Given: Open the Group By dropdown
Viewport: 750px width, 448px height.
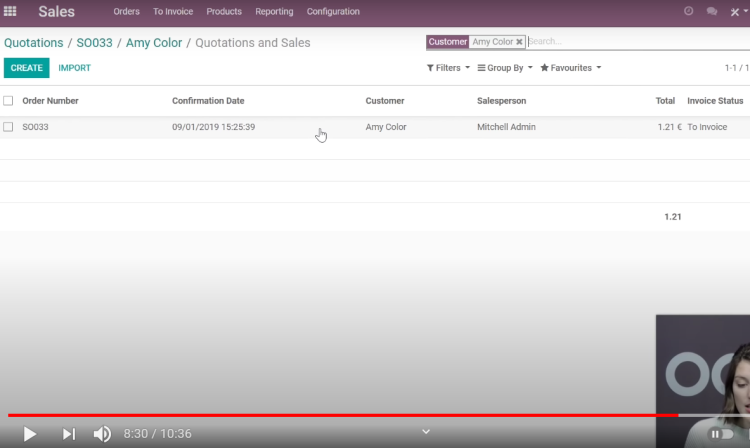Looking at the screenshot, I should (505, 68).
